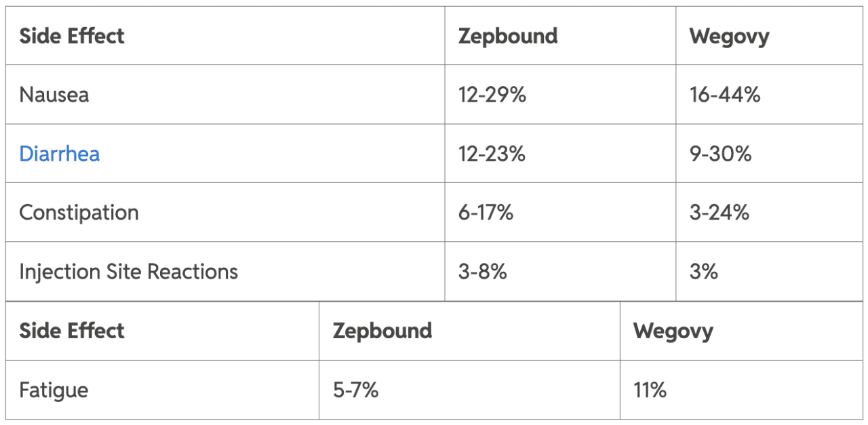Click the Zepbound header above 5-7%
This screenshot has width=868, height=425.
pos(382,331)
